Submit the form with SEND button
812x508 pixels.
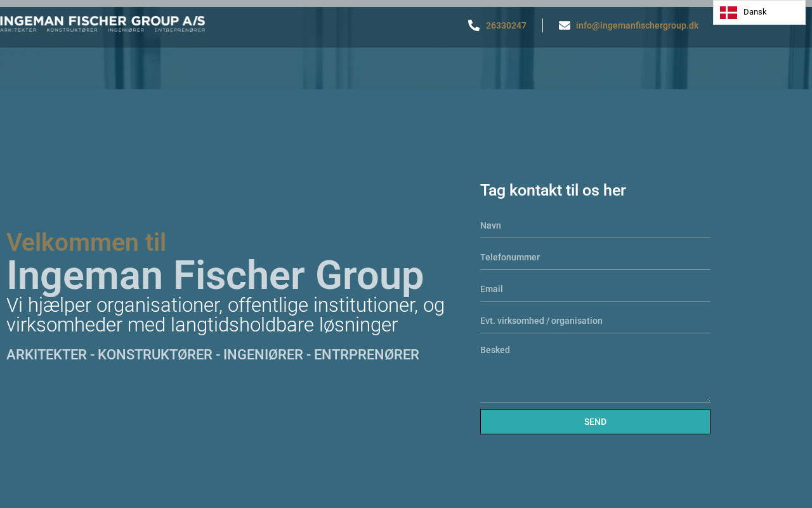tap(595, 422)
